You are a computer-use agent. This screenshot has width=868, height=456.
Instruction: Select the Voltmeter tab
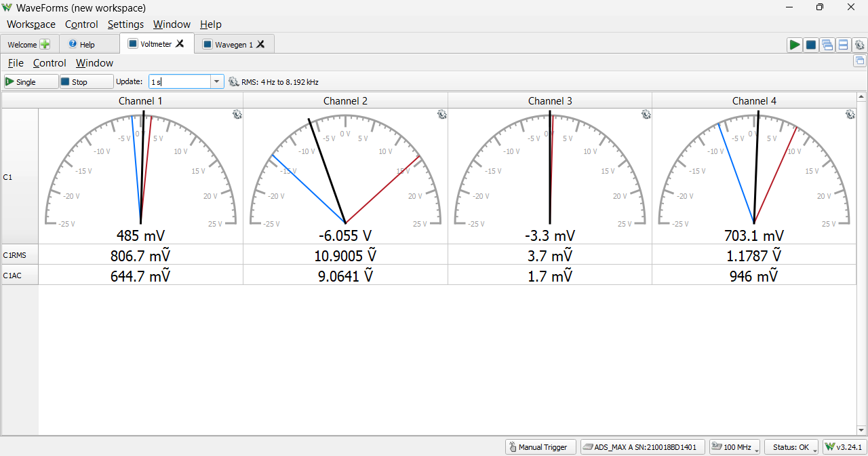pos(156,43)
